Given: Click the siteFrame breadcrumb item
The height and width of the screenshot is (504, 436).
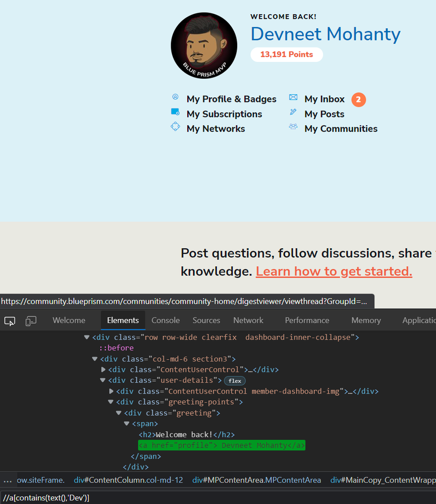Looking at the screenshot, I should click(41, 480).
